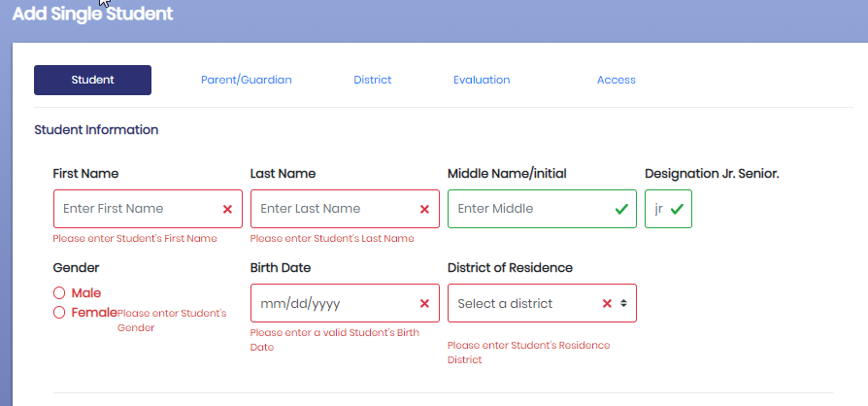This screenshot has height=406, width=868.
Task: Click the red X icon in District of Residence
Action: pos(607,303)
